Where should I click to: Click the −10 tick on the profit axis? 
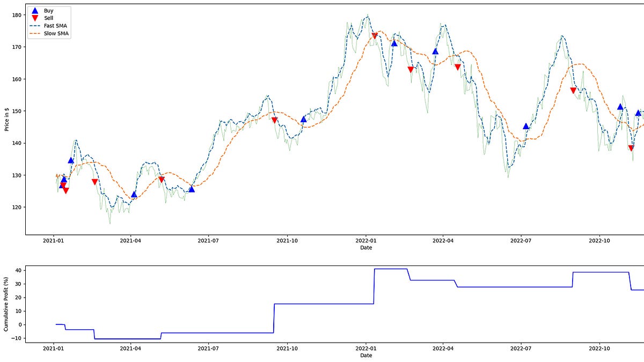click(x=16, y=338)
